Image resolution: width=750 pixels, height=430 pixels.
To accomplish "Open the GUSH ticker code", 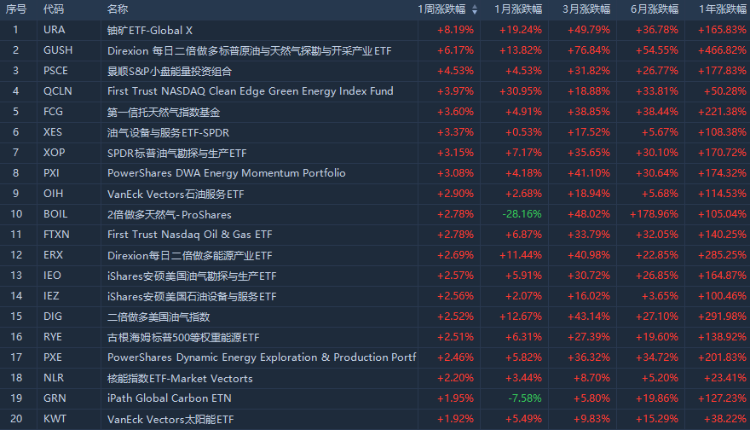I will click(x=57, y=49).
